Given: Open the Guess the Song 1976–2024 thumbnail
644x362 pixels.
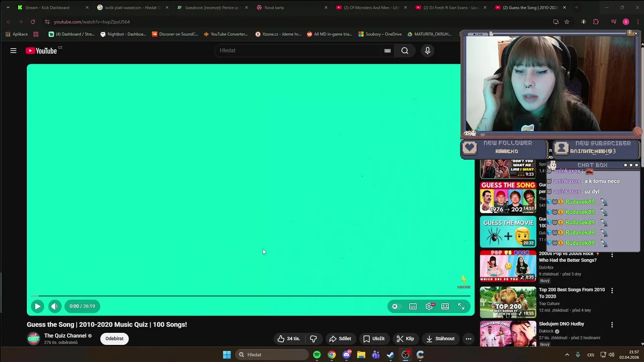Looking at the screenshot, I should [508, 197].
